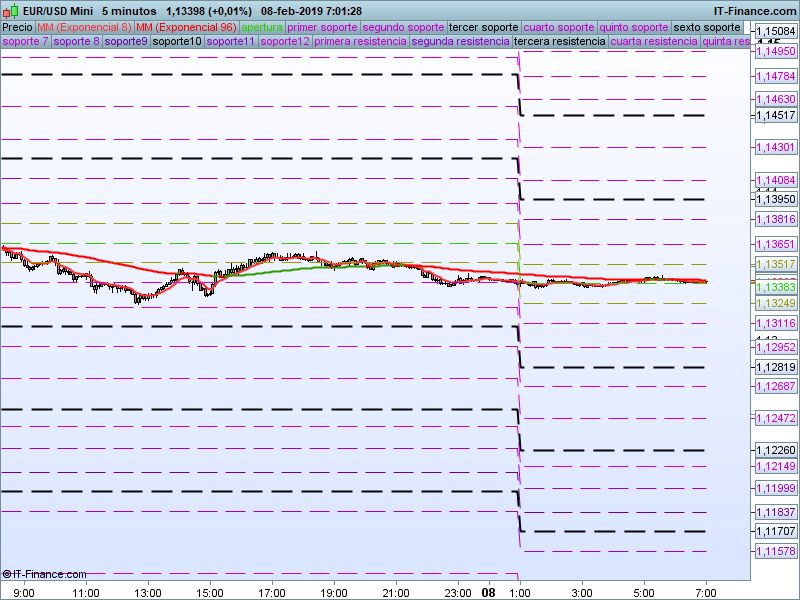Viewport: 800px width, 600px height.
Task: Click the copyright icon beside the bottom-left IT-Finance.com
Action: (7, 574)
